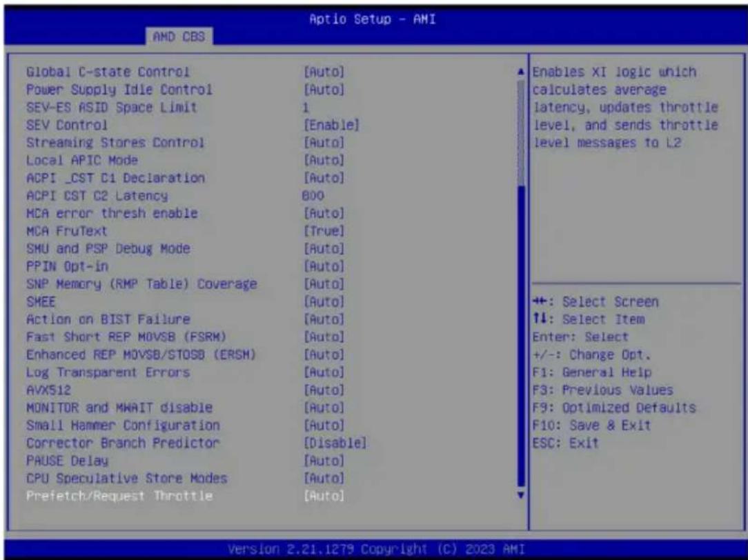Select SEV Control setting

pyautogui.click(x=67, y=125)
